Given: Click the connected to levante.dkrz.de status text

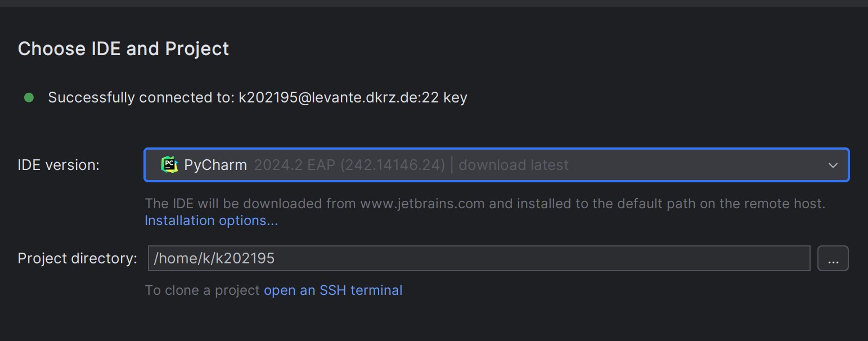Looking at the screenshot, I should [x=258, y=97].
